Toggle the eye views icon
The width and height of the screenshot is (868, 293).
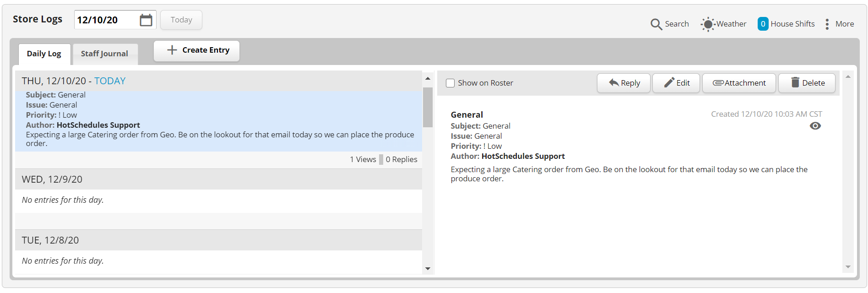click(815, 126)
